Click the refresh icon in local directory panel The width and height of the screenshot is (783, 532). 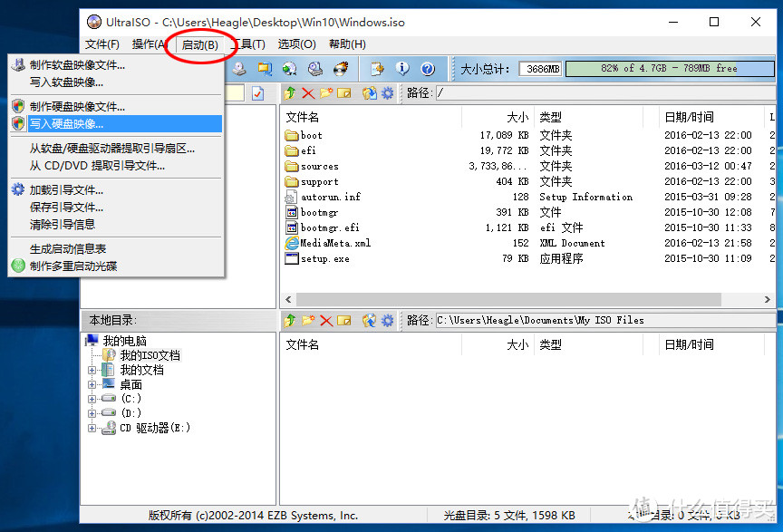(368, 320)
